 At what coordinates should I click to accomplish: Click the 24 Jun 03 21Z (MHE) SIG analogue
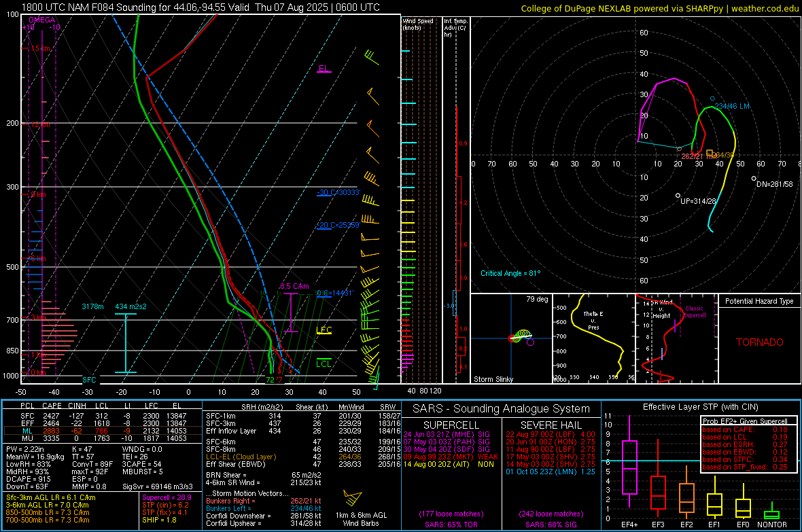pos(447,434)
